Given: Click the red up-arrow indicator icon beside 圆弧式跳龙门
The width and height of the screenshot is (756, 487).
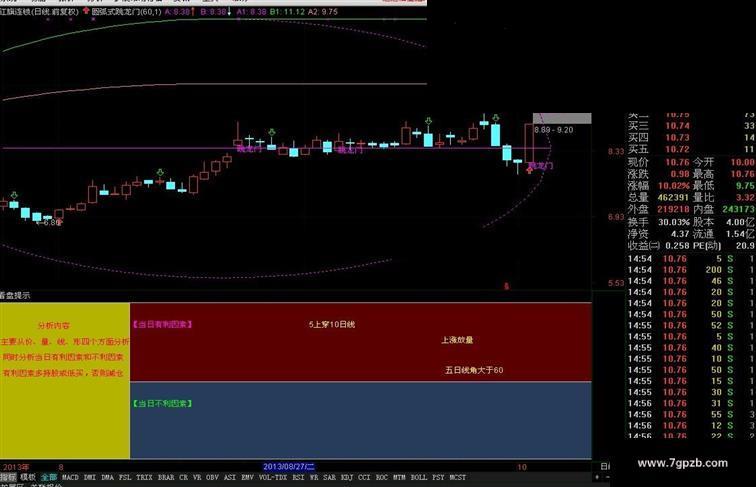Looking at the screenshot, I should click(86, 10).
